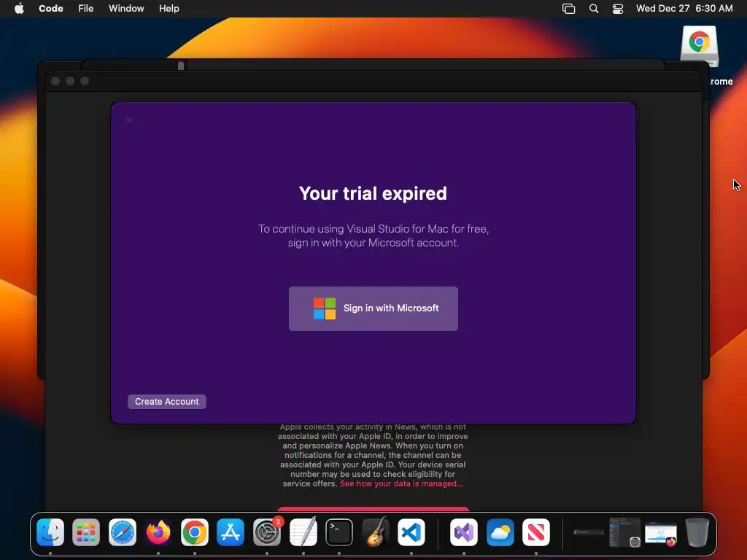Open Terminal from the Dock
Viewport: 747px width, 560px height.
[339, 532]
